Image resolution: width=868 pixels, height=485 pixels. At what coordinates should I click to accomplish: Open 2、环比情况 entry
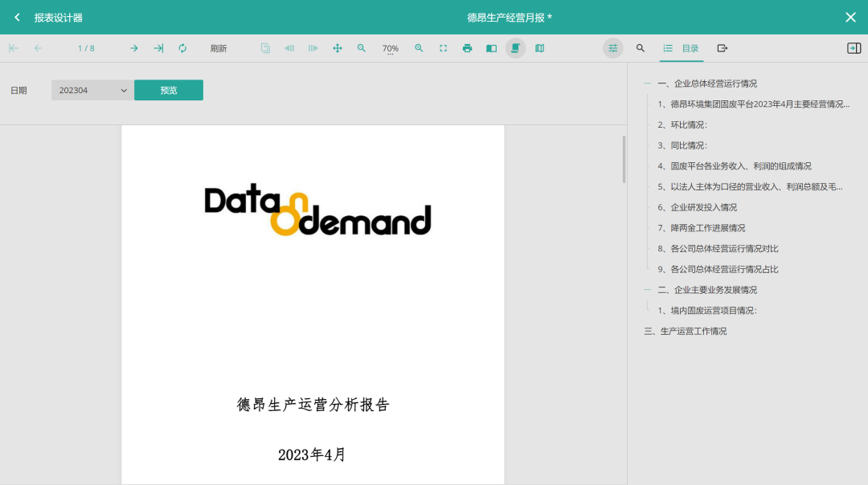pos(682,125)
